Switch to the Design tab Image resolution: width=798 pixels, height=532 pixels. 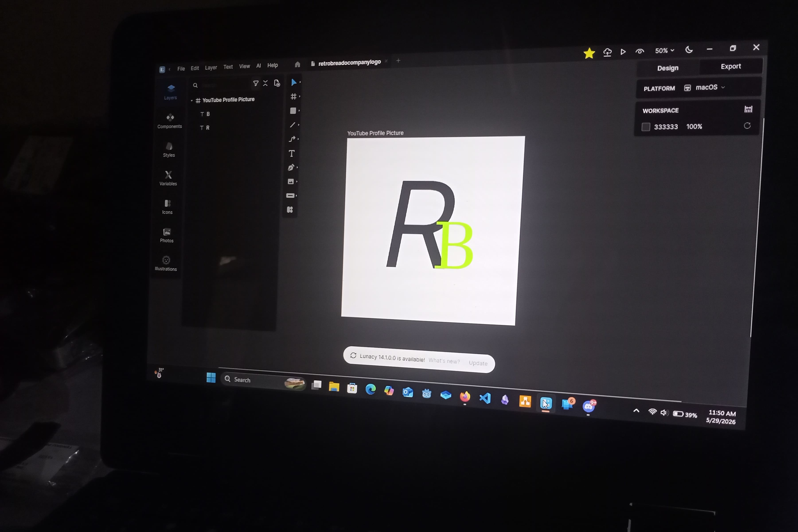pyautogui.click(x=668, y=68)
